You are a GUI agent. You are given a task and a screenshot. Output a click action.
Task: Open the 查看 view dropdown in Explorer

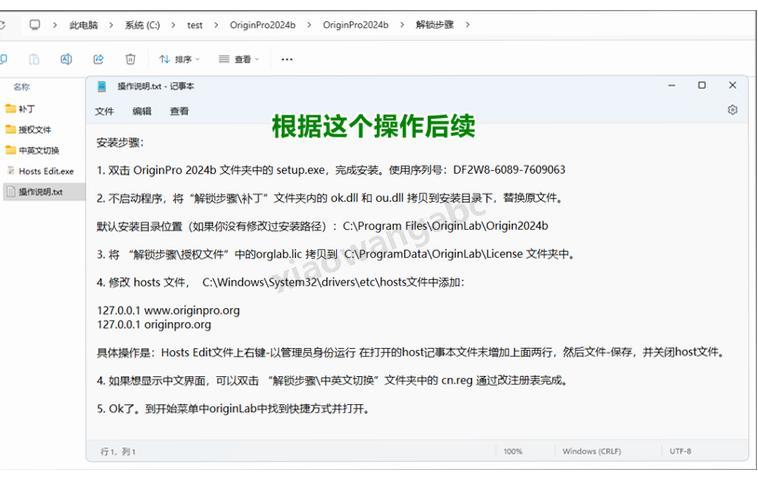[239, 59]
